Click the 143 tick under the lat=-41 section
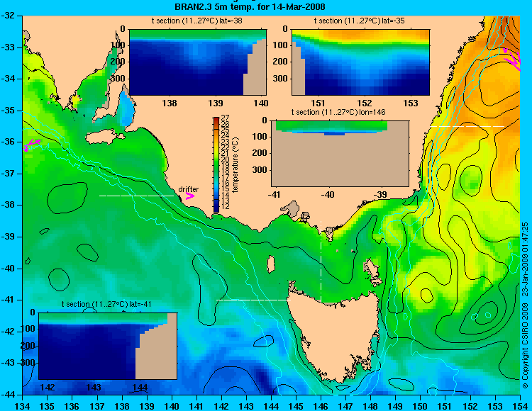Viewport: 532px width, 411px height. 94,387
